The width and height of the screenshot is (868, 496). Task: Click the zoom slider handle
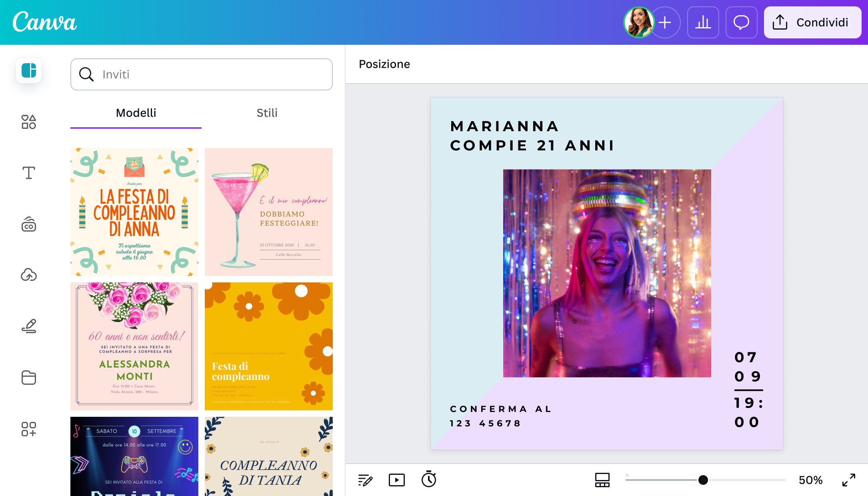pos(703,480)
